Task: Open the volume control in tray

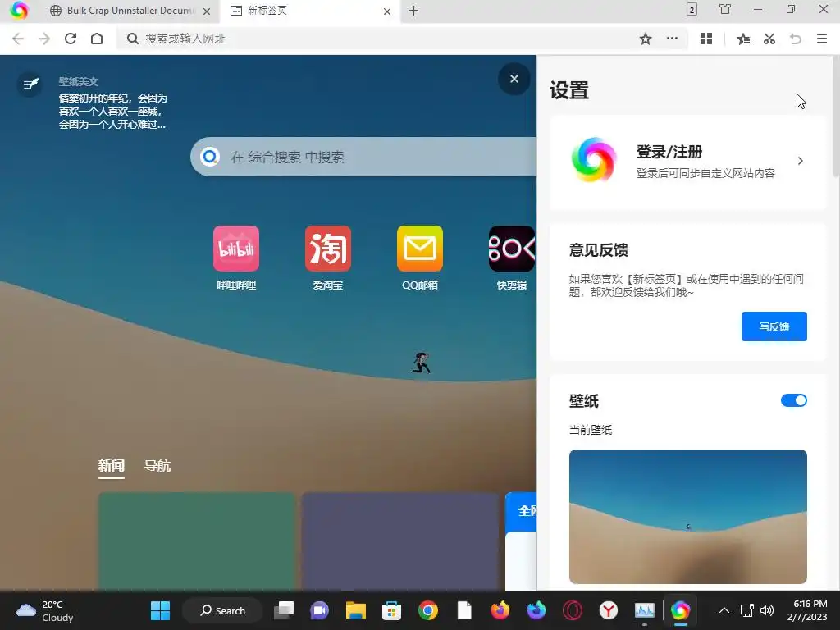Action: (767, 610)
